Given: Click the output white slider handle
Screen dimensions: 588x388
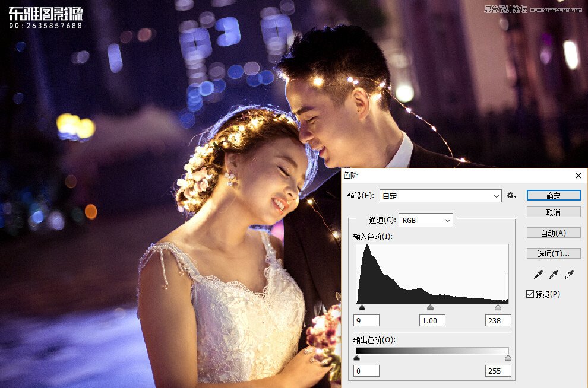Looking at the screenshot, I should (508, 358).
